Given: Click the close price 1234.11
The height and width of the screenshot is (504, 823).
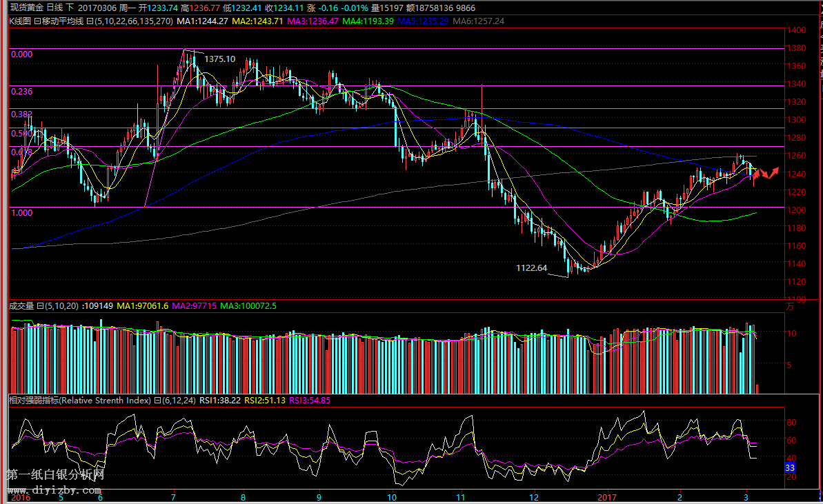Looking at the screenshot, I should [x=288, y=8].
